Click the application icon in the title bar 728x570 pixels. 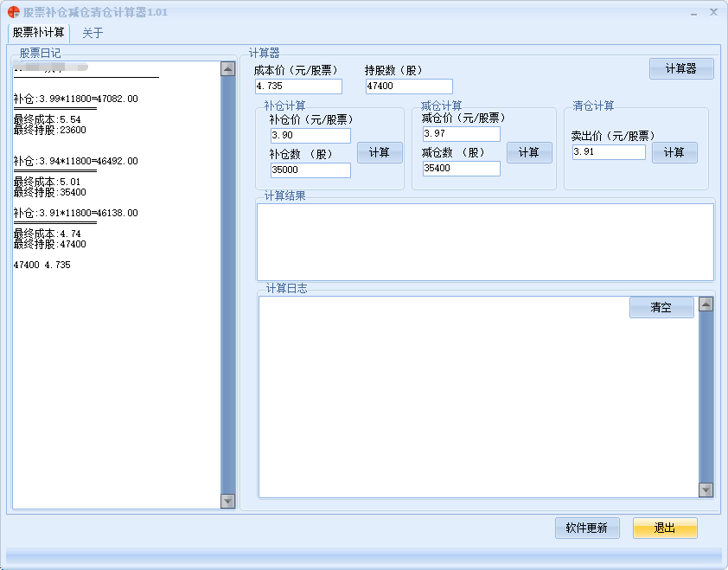pos(12,11)
